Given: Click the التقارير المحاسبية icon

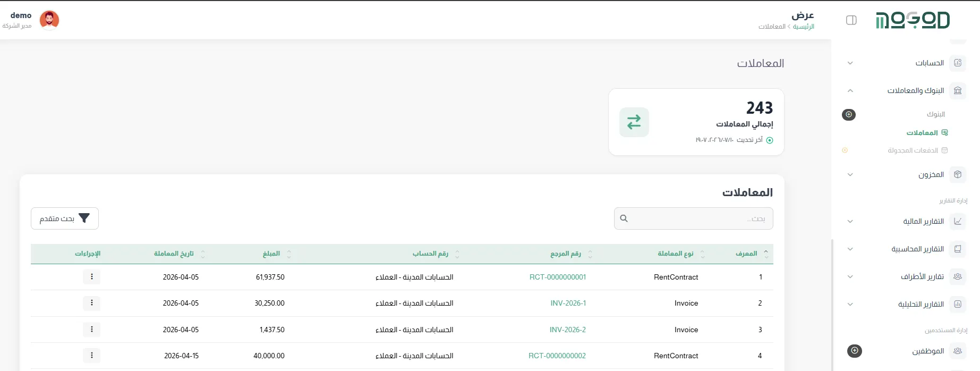Looking at the screenshot, I should coord(958,249).
